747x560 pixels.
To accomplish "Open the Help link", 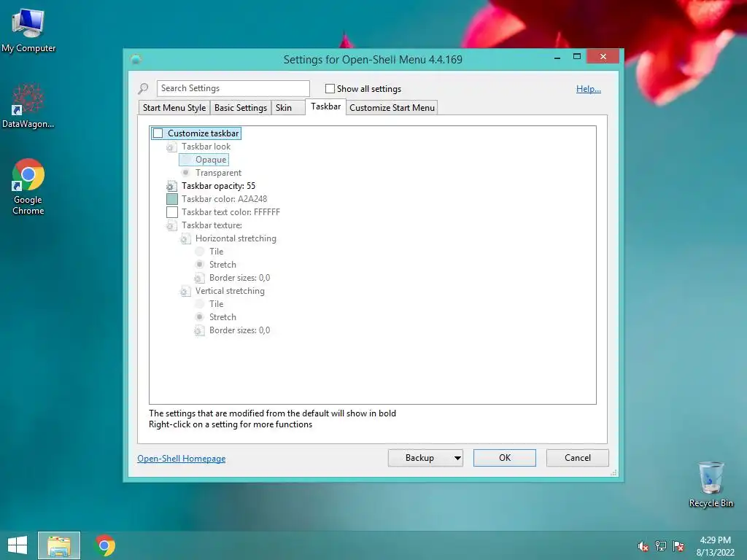I will pyautogui.click(x=589, y=89).
